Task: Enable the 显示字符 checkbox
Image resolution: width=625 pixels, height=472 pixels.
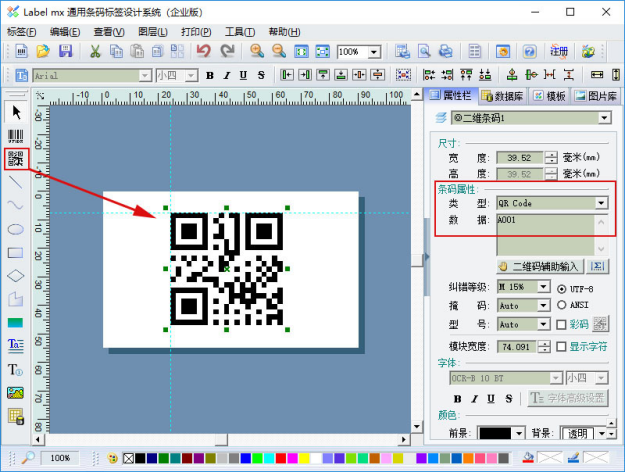Action: (561, 346)
